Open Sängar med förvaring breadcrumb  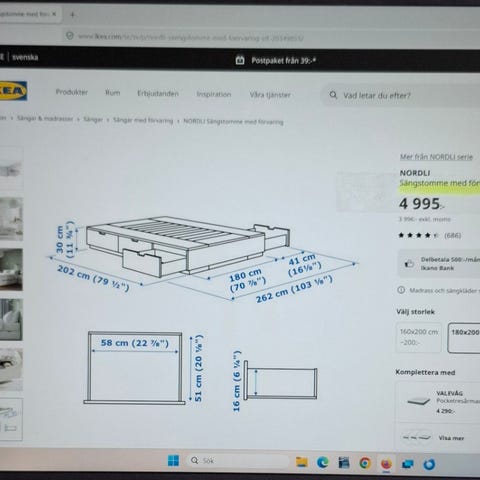pos(143,120)
